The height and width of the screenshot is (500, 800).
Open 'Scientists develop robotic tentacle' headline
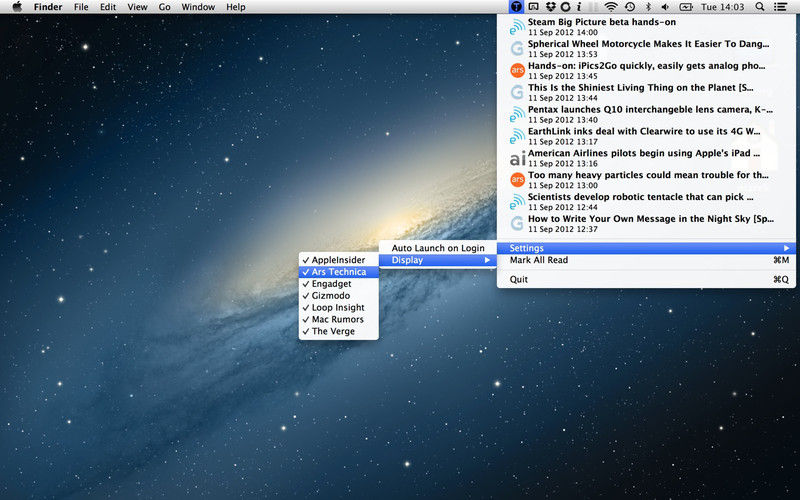point(640,197)
